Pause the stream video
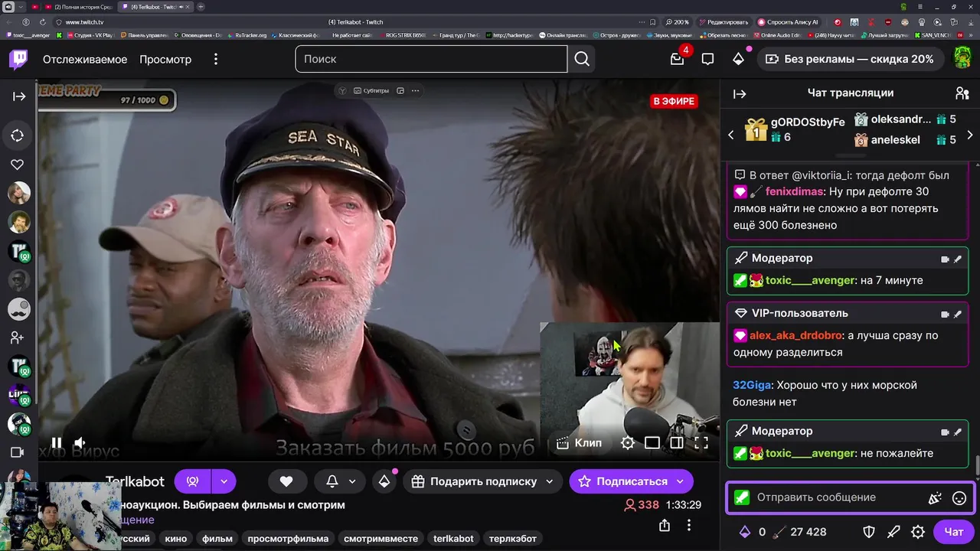This screenshot has width=980, height=551. pyautogui.click(x=57, y=442)
